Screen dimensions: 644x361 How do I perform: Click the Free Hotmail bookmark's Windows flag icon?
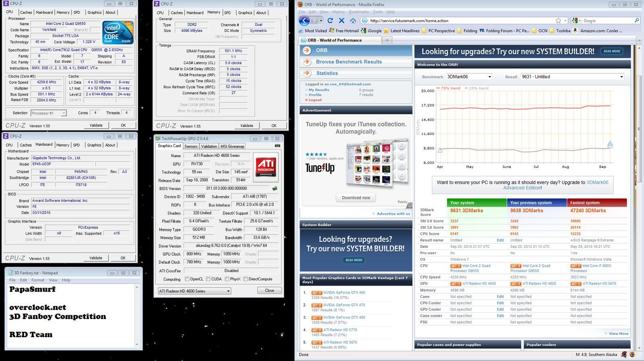pos(332,31)
